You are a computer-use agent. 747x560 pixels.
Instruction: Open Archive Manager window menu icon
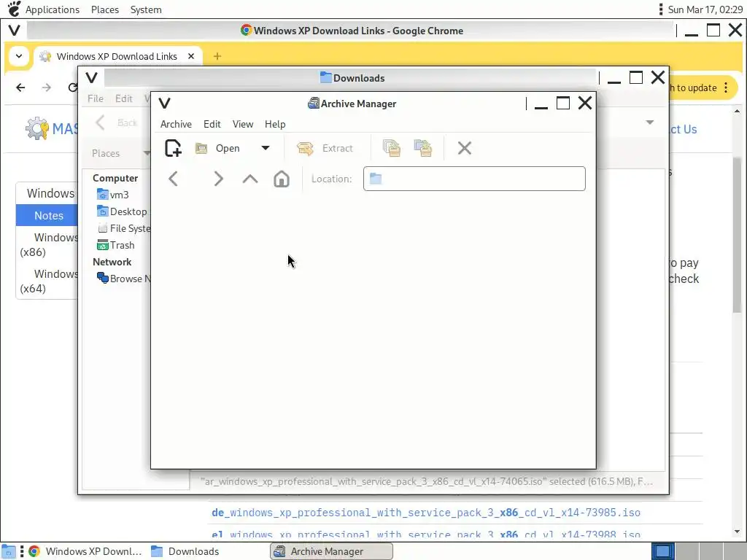click(164, 104)
